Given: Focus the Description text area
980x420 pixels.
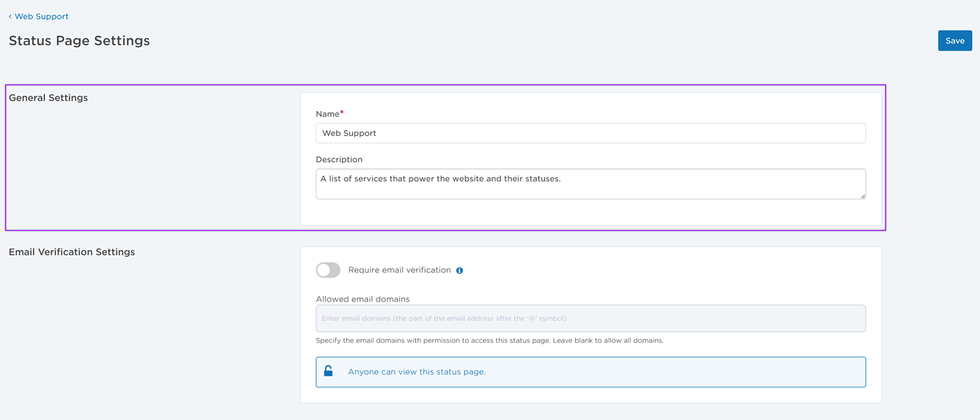Looking at the screenshot, I should (x=590, y=184).
